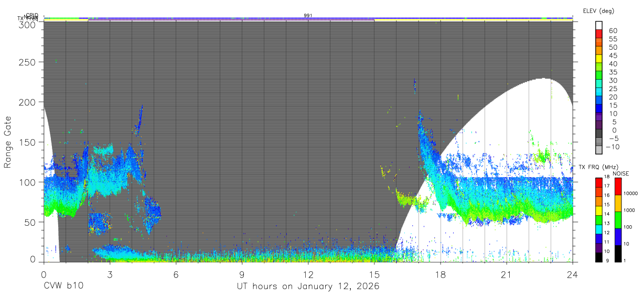Screen dimensions: 644x297
Task: Click the yellow swatch of the ELEV color bar
Action: coord(599,59)
